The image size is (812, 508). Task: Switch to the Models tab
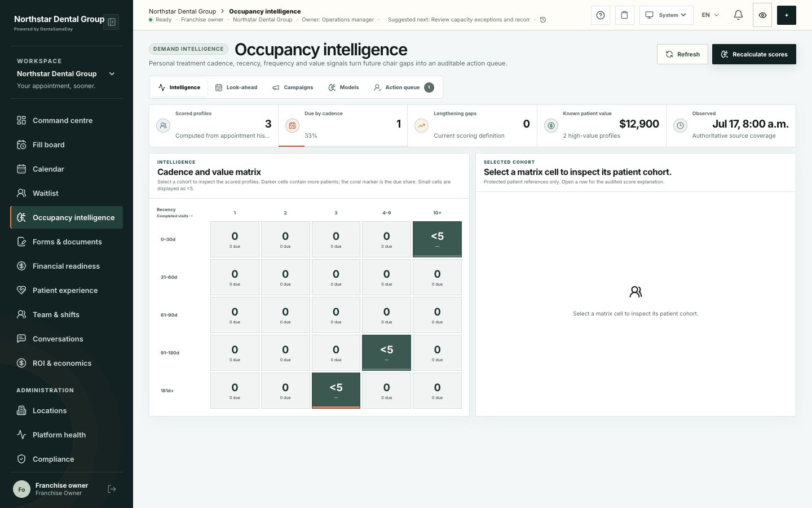pyautogui.click(x=343, y=87)
